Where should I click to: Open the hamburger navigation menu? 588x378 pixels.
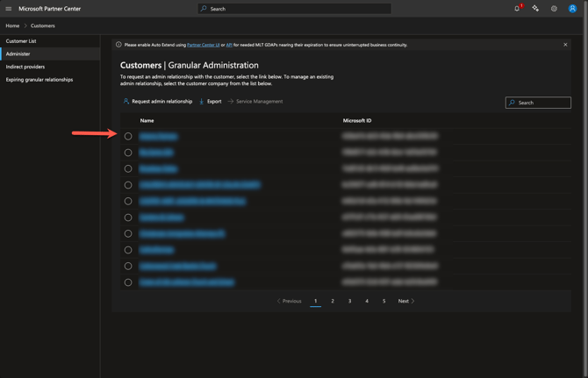(x=9, y=9)
